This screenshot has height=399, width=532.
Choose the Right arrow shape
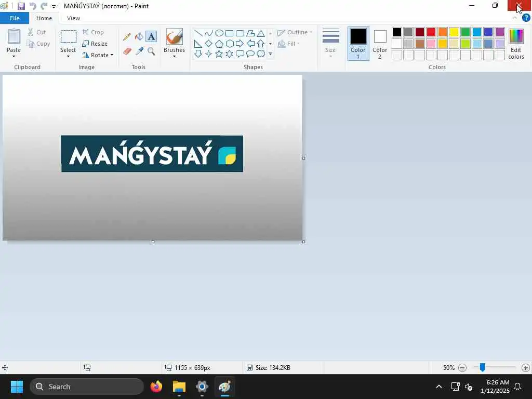(x=240, y=44)
